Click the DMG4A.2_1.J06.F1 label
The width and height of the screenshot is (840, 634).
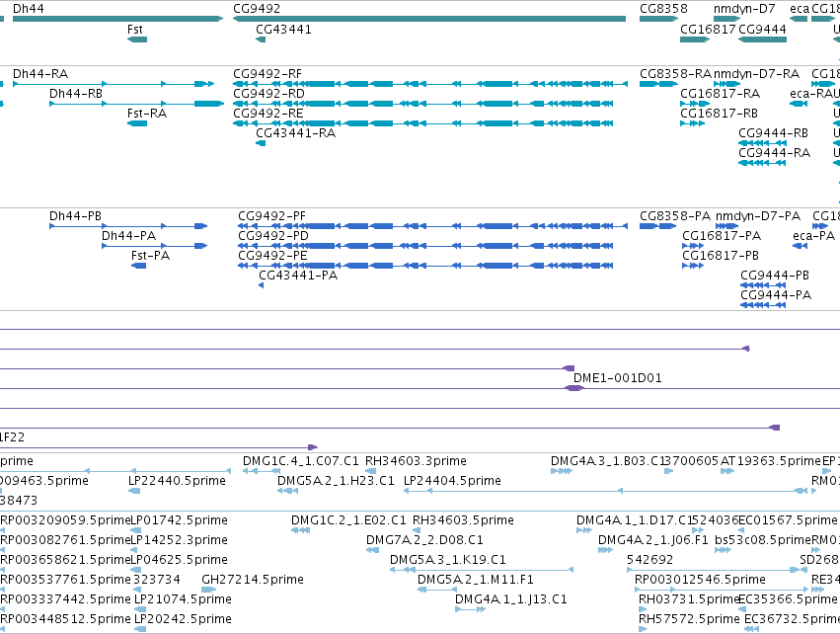coord(653,541)
